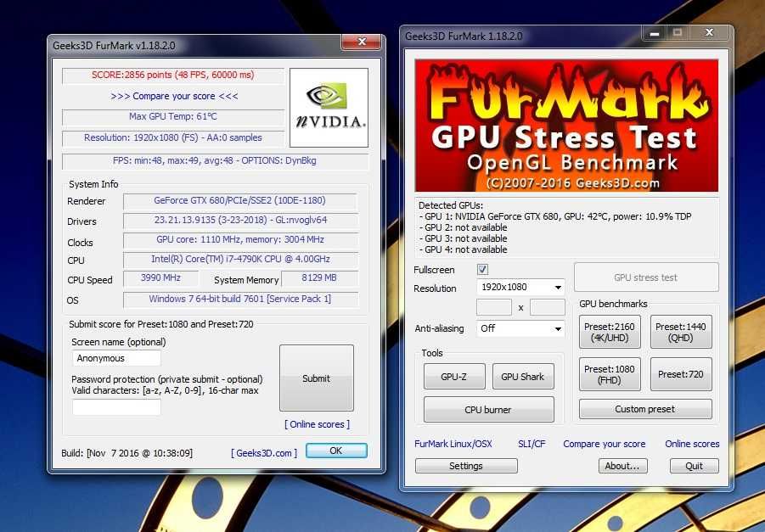Open the About dialog

tap(622, 466)
